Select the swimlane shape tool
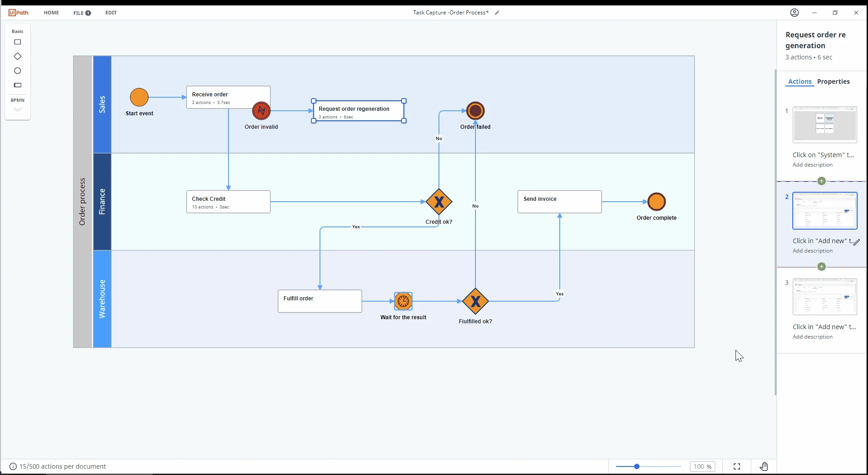Viewport: 868px width, 475px height. click(x=18, y=85)
